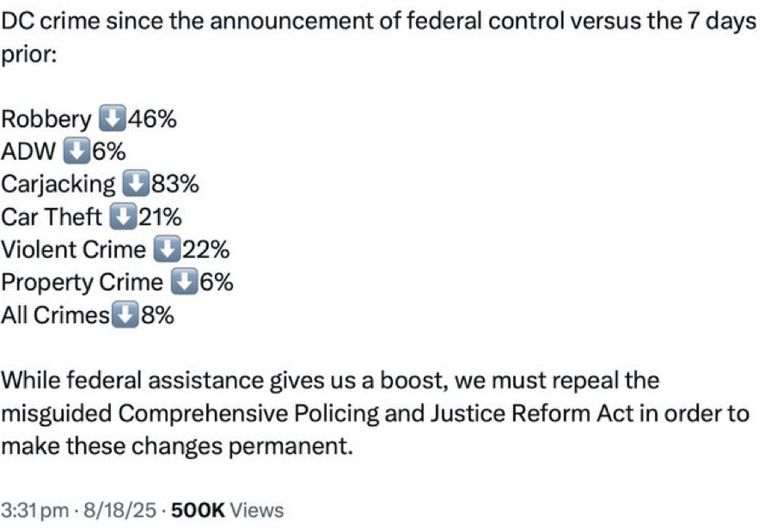This screenshot has height=532, width=771.
Task: Click the Property Crime label text
Action: point(82,282)
